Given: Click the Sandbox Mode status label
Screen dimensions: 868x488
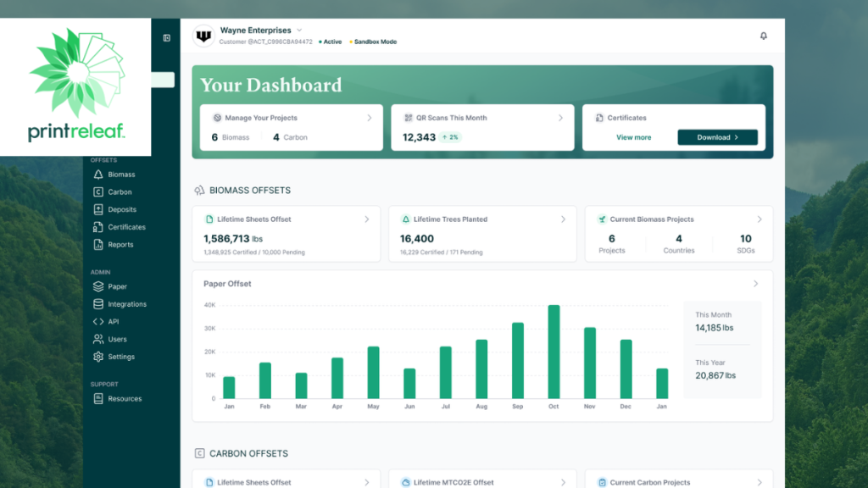Looking at the screenshot, I should click(376, 42).
